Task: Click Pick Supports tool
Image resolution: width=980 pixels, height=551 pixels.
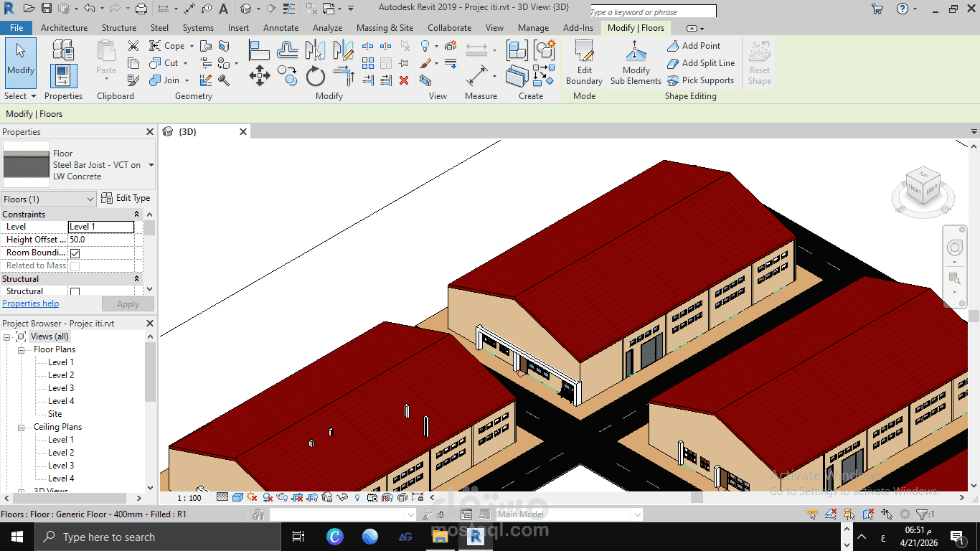Action: 700,80
